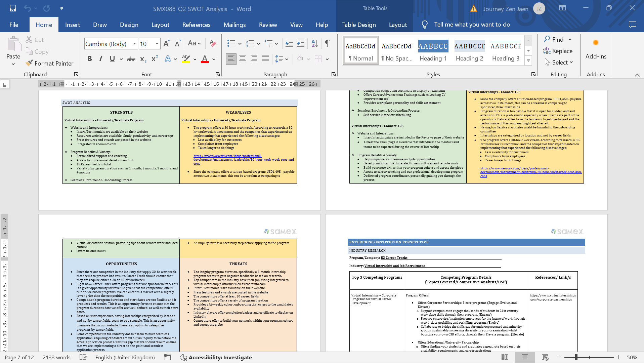
Task: Toggle strikethrough formatting
Action: tap(131, 59)
